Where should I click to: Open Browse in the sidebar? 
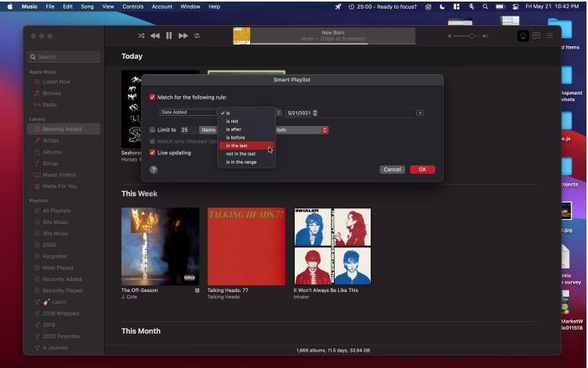pyautogui.click(x=52, y=93)
